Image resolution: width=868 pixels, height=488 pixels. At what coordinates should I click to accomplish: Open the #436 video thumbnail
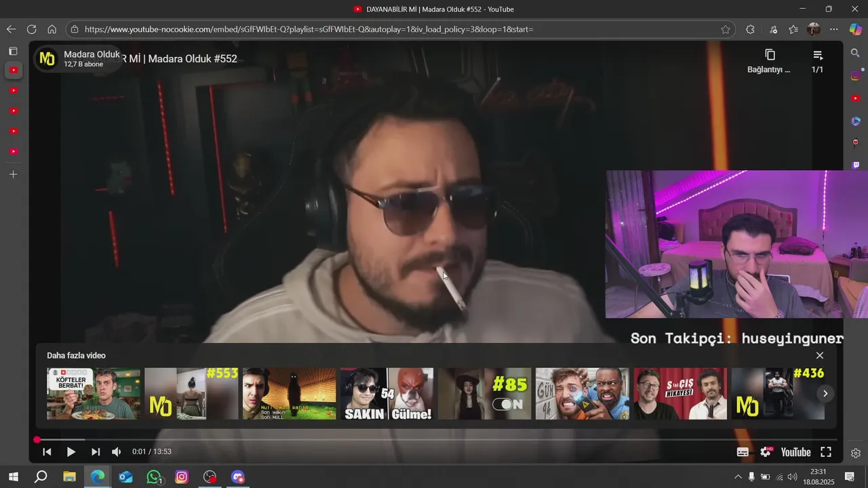pyautogui.click(x=778, y=394)
